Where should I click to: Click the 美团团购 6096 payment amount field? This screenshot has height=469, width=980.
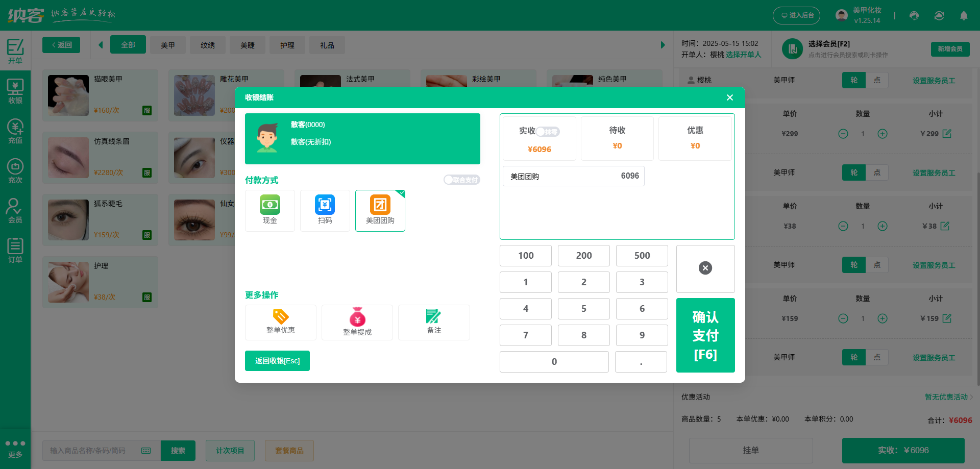click(574, 176)
